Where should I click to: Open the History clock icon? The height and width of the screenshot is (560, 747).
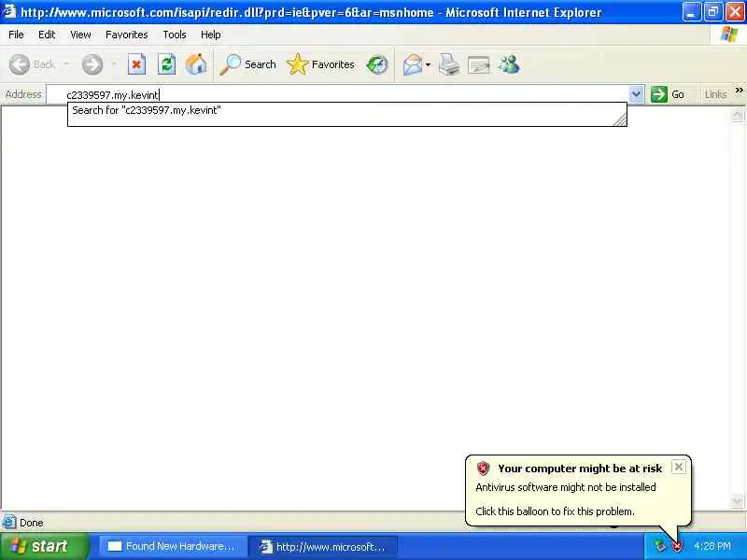(x=377, y=64)
